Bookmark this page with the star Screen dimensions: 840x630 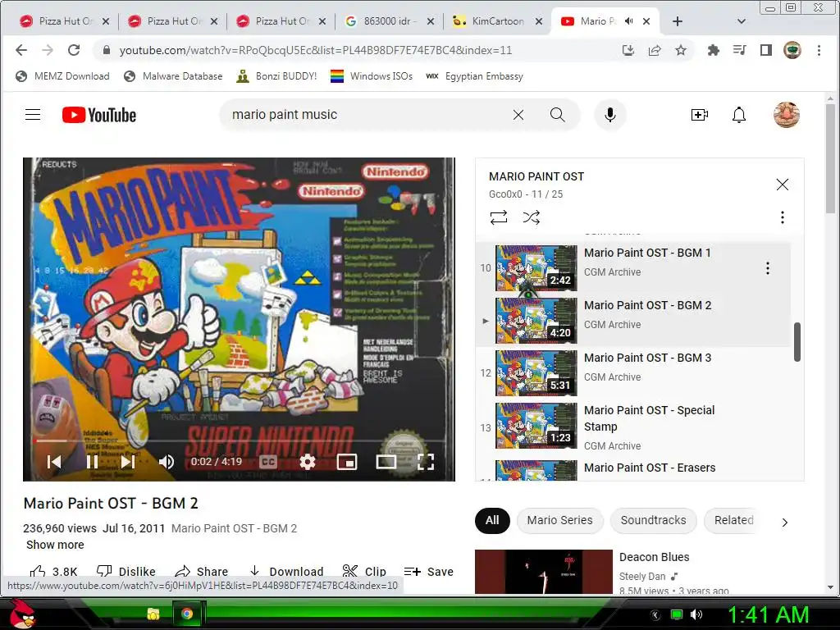680,50
